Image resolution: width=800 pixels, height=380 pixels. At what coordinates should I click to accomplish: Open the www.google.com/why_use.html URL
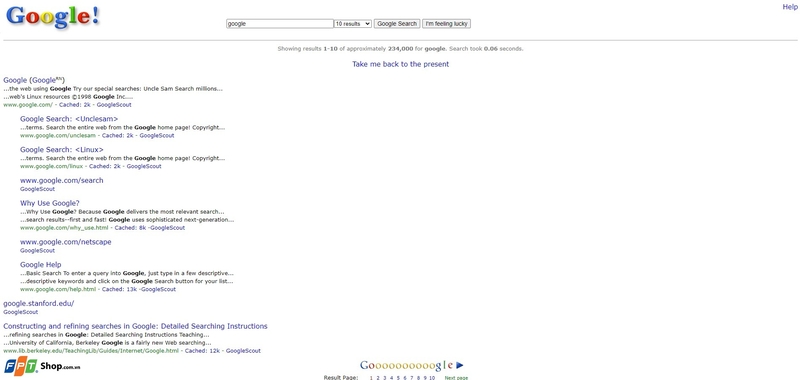64,228
